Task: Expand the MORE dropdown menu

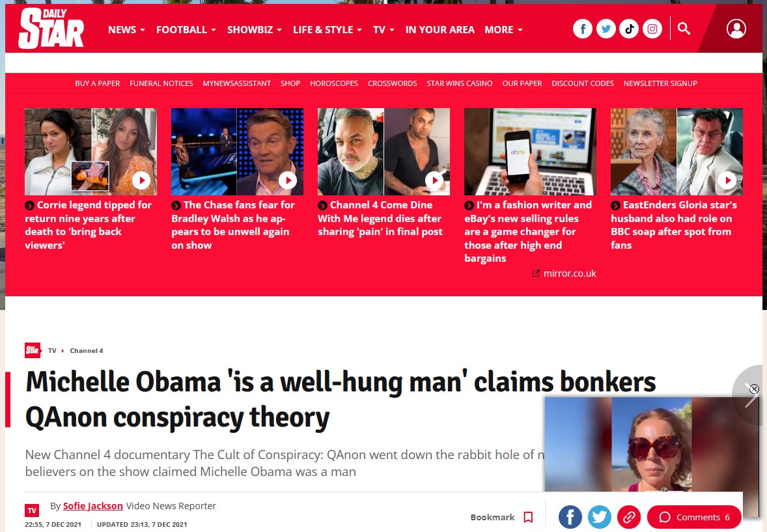Action: [503, 30]
